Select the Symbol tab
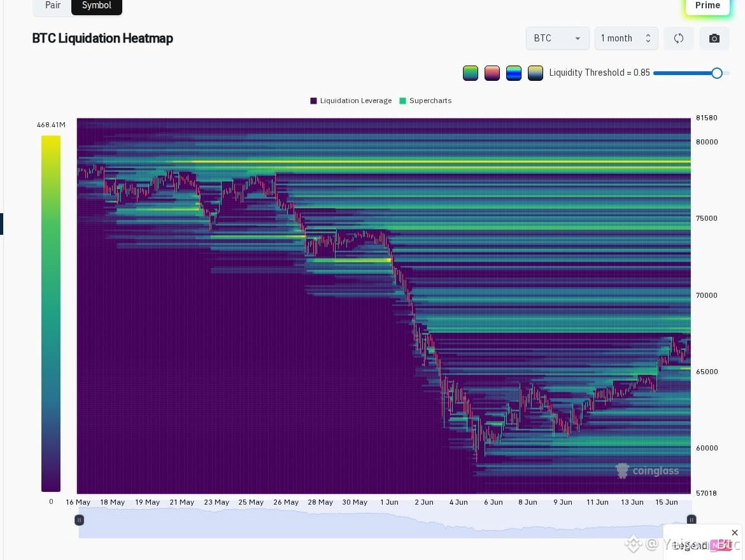Viewport: 745px width, 560px height. (x=96, y=6)
